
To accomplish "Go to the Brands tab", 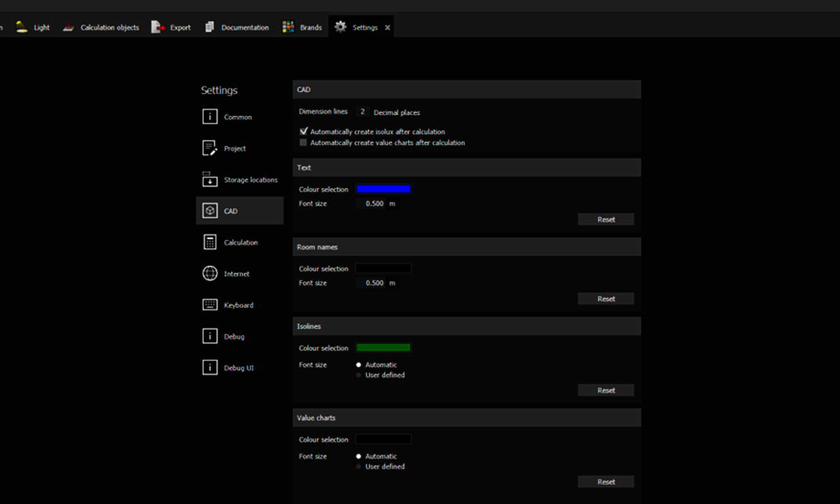I will click(303, 28).
